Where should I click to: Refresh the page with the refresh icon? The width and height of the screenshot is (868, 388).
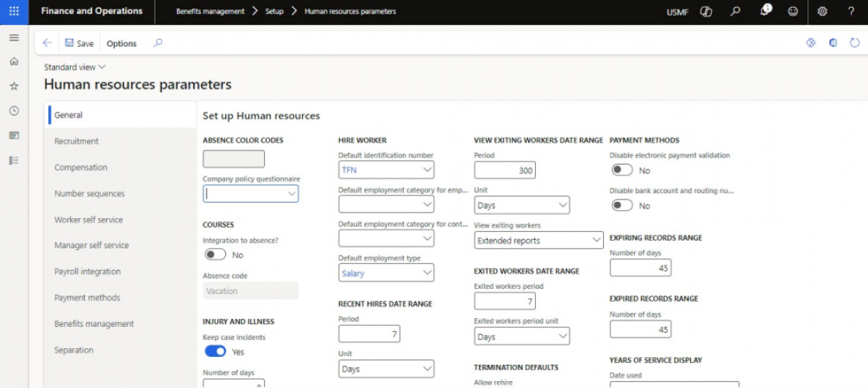point(854,43)
